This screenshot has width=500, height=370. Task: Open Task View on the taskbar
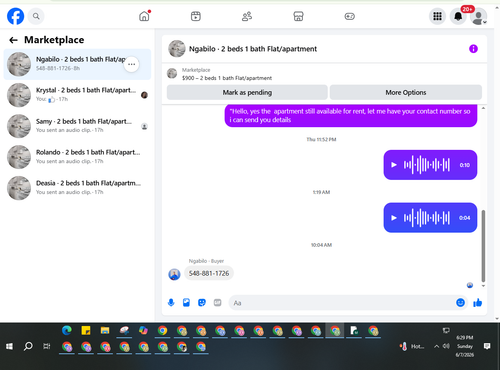tap(47, 347)
